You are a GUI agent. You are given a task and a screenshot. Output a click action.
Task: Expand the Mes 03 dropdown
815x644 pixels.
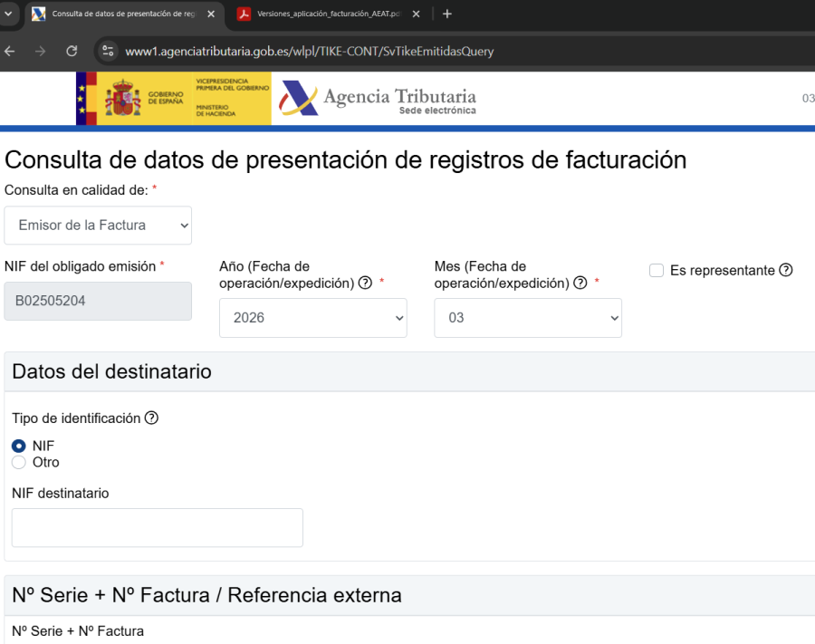[x=527, y=318]
